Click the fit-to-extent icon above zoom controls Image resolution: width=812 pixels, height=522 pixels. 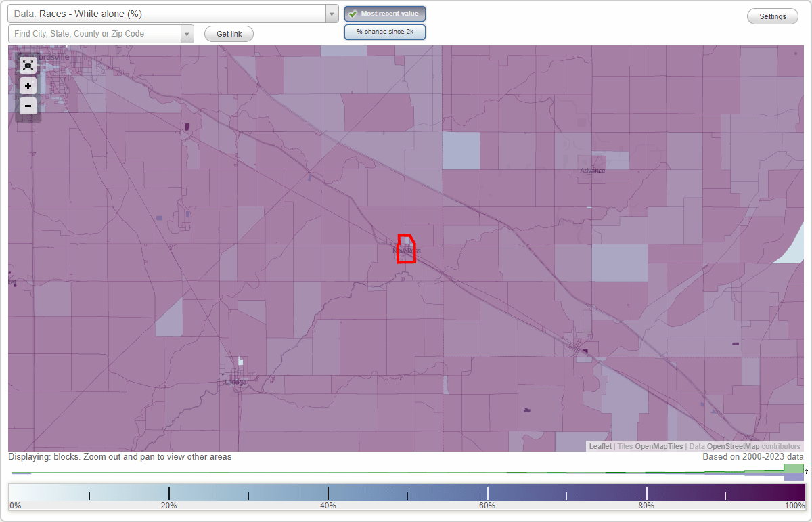pyautogui.click(x=28, y=65)
